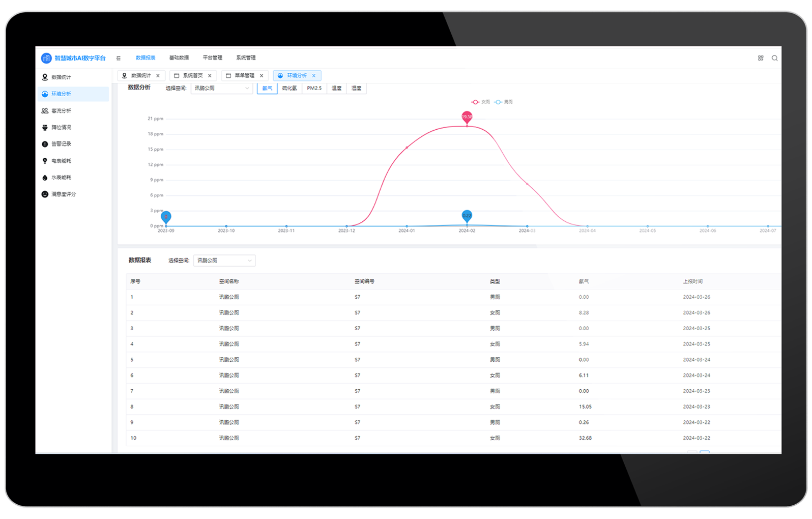This screenshot has height=519, width=812.
Task: Click the 告警记录 alert icon in sidebar
Action: [45, 145]
